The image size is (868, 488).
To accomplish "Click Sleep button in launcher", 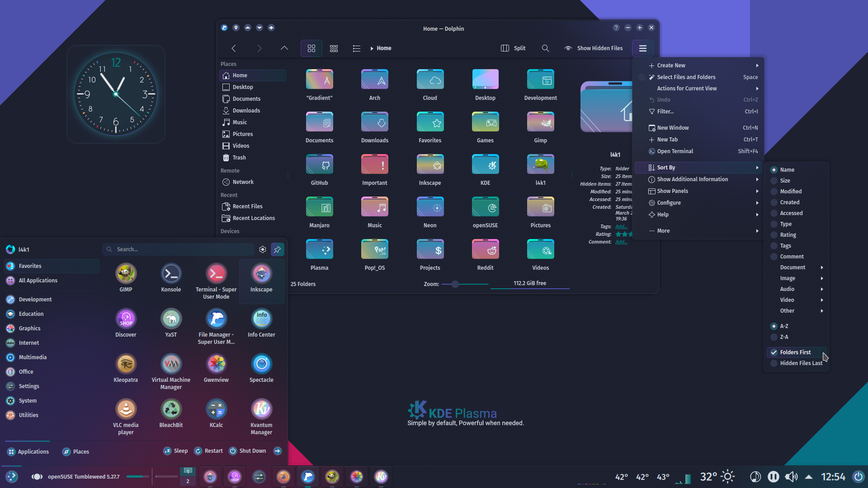I will coord(175,451).
